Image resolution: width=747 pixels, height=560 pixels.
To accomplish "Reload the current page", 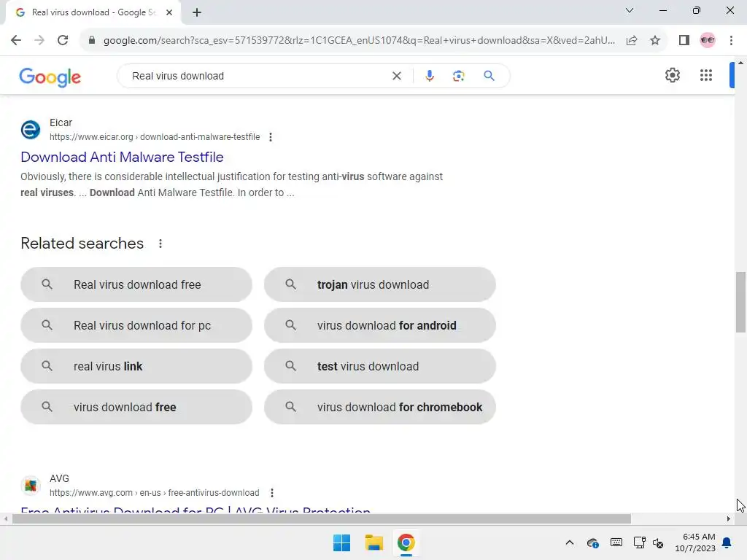I will [63, 41].
